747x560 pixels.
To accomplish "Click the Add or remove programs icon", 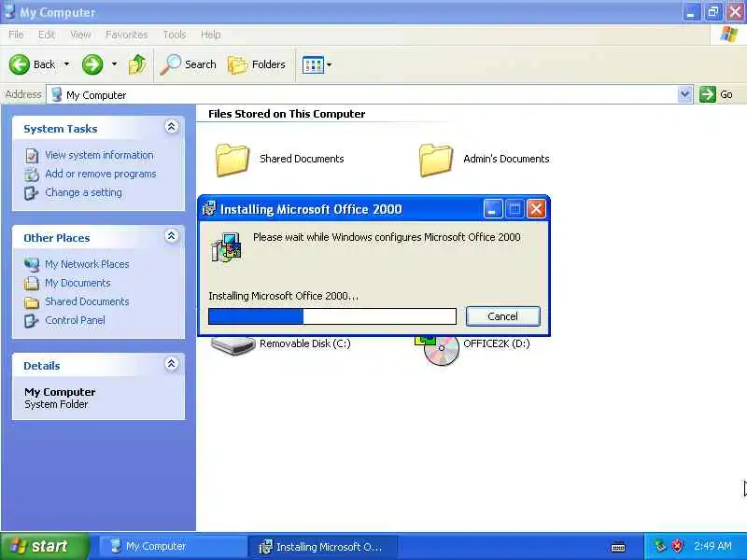I will [32, 175].
